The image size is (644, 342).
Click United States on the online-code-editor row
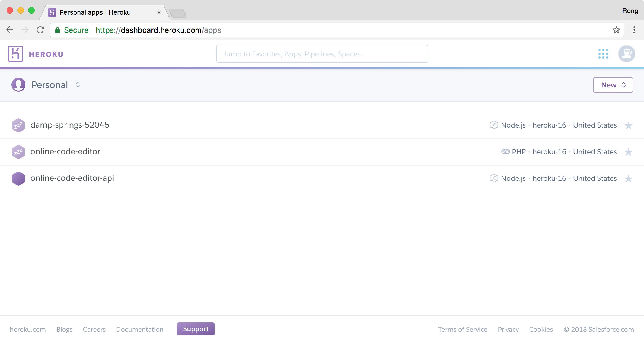(x=595, y=152)
